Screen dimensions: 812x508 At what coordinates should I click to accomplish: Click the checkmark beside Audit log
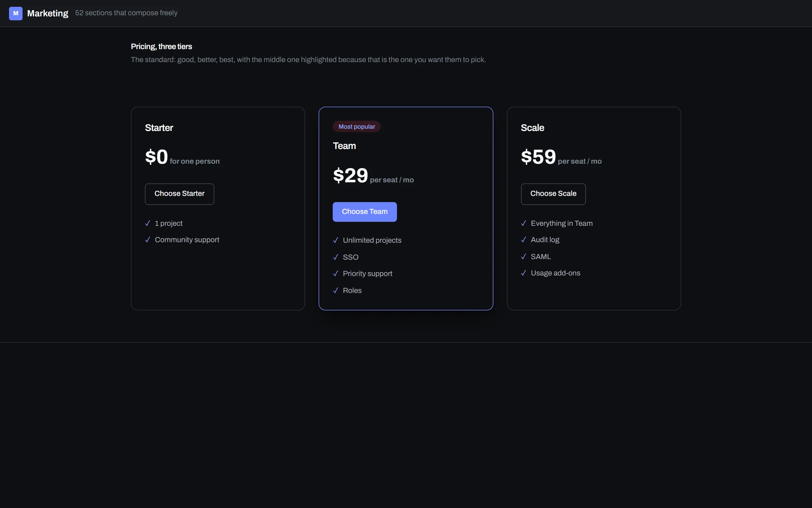coord(524,240)
